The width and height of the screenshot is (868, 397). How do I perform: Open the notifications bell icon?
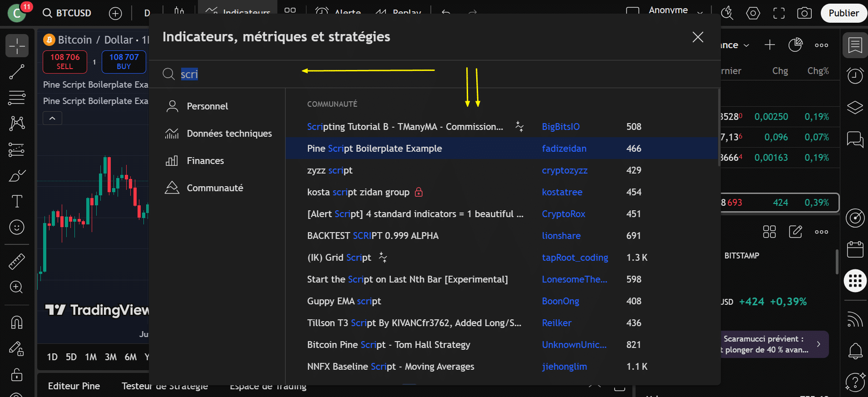tap(855, 351)
